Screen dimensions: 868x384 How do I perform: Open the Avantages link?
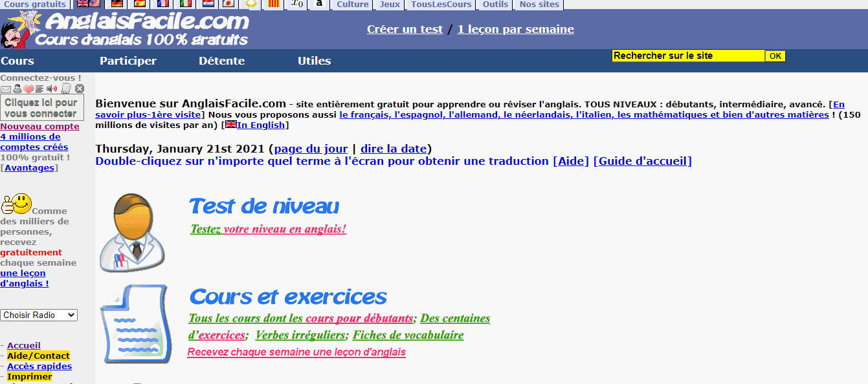pos(29,167)
